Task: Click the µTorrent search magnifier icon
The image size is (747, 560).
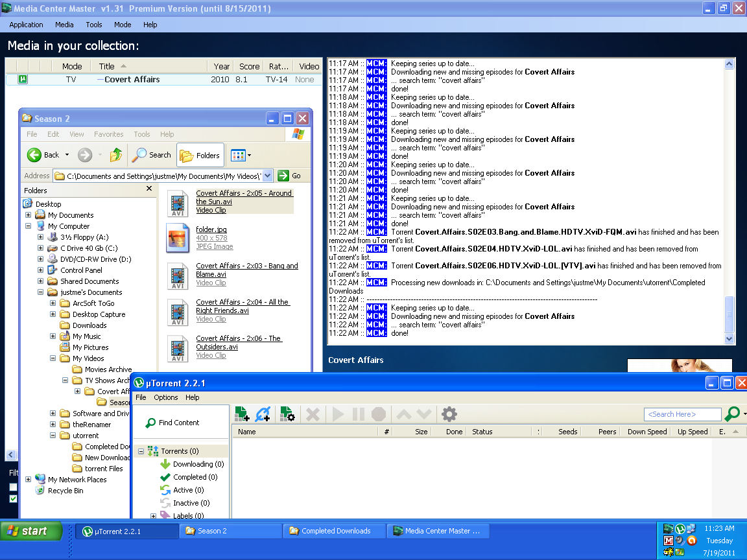Action: (x=731, y=414)
